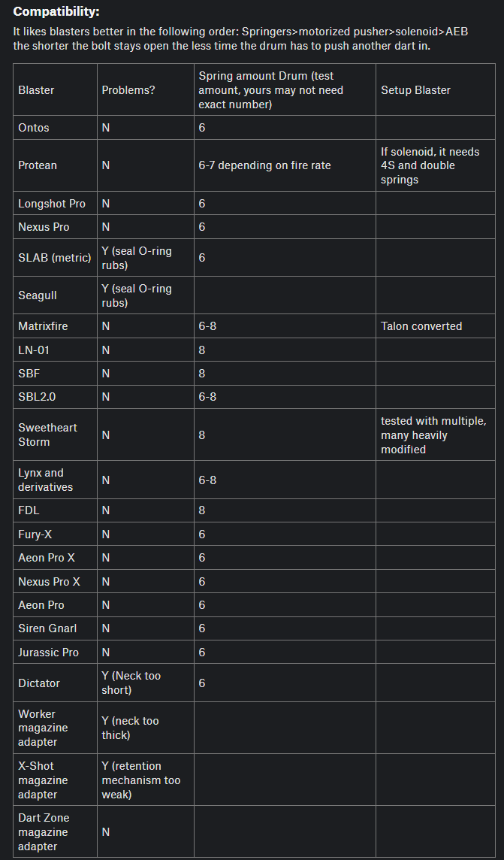The height and width of the screenshot is (860, 504).
Task: Click the solenoid 4S double springs note
Action: (x=430, y=165)
